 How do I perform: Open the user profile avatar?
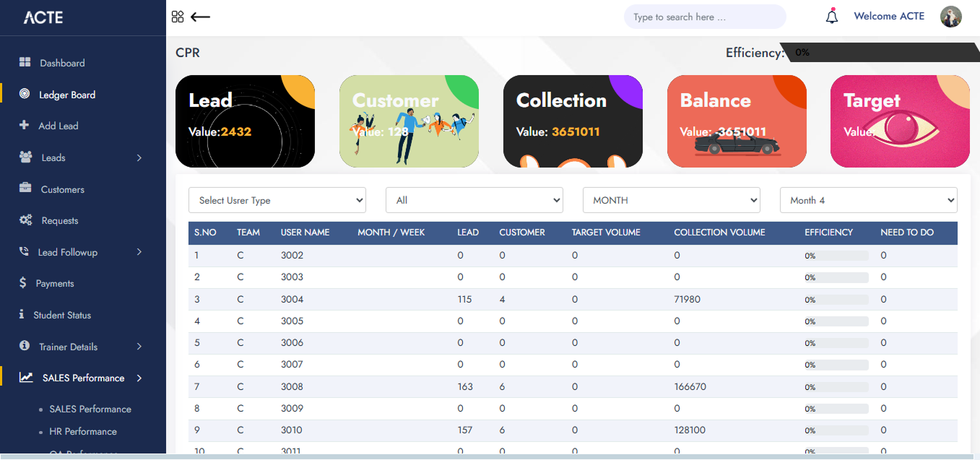[951, 17]
